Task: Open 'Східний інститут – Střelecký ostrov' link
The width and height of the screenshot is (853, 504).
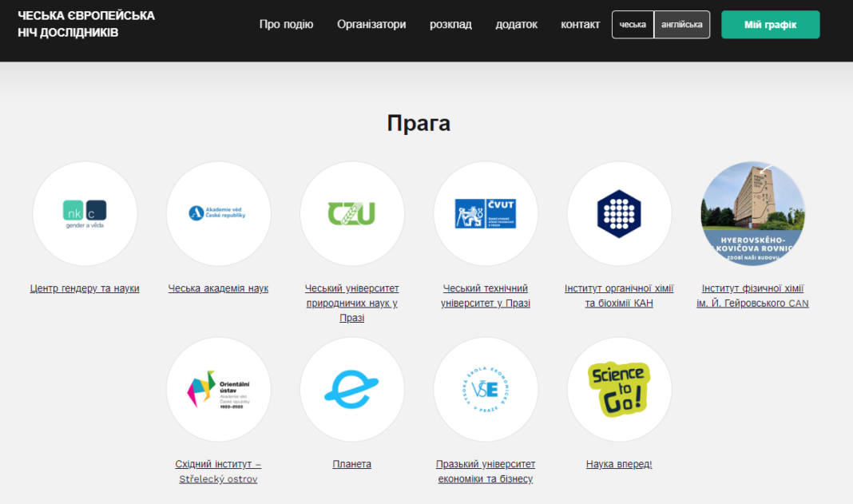Action: click(218, 471)
